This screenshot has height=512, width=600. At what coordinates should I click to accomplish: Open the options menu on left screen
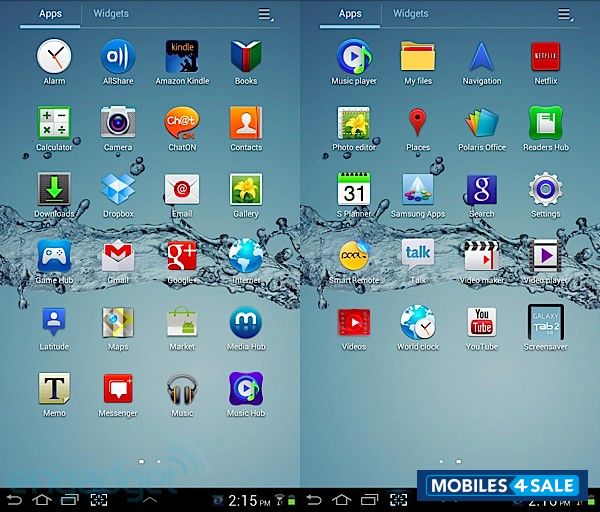(266, 15)
